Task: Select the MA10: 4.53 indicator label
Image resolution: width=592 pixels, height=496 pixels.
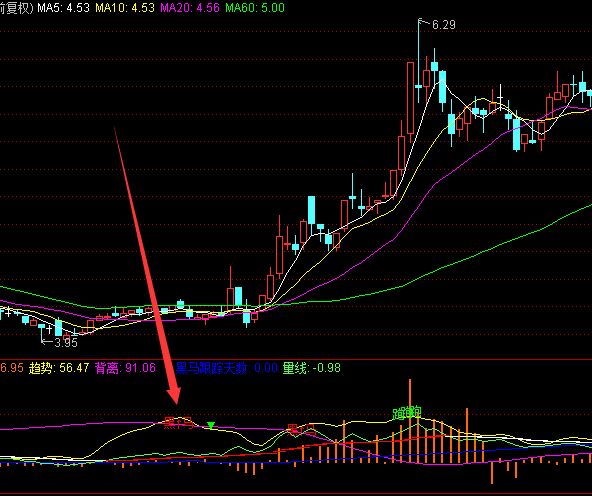Action: [125, 8]
